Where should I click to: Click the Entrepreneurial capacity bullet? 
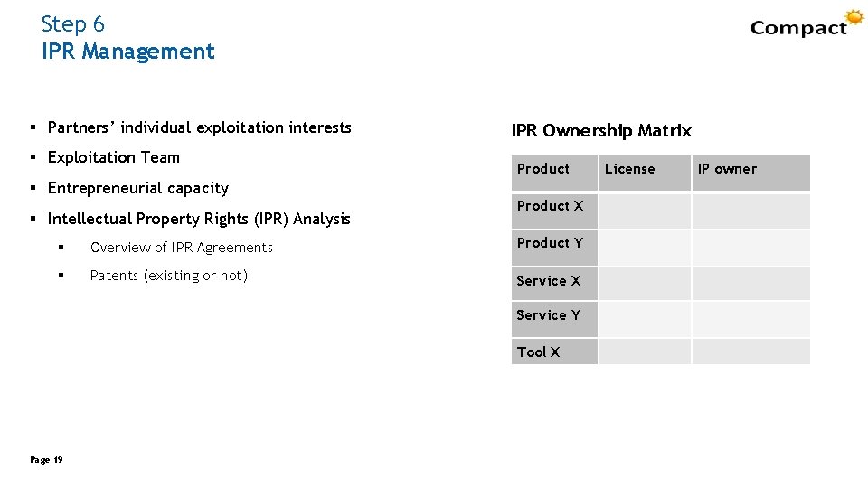coord(137,188)
